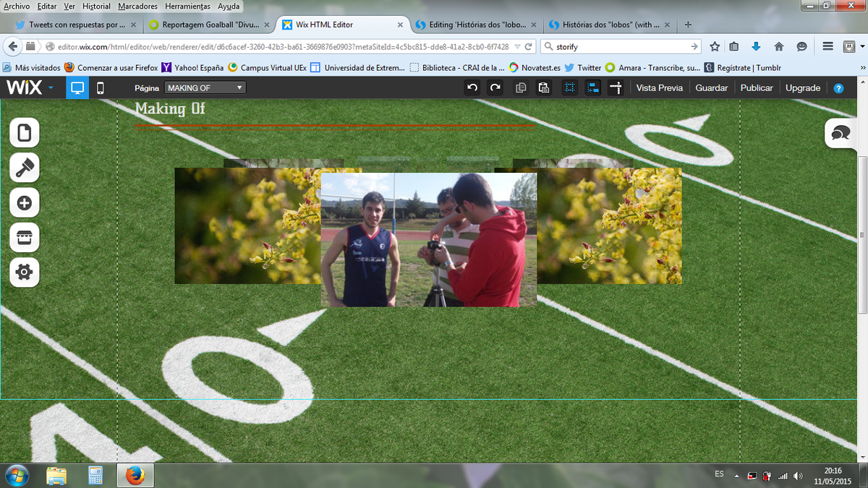Open Wix help question mark
Image resolution: width=868 pixels, height=488 pixels.
(838, 88)
